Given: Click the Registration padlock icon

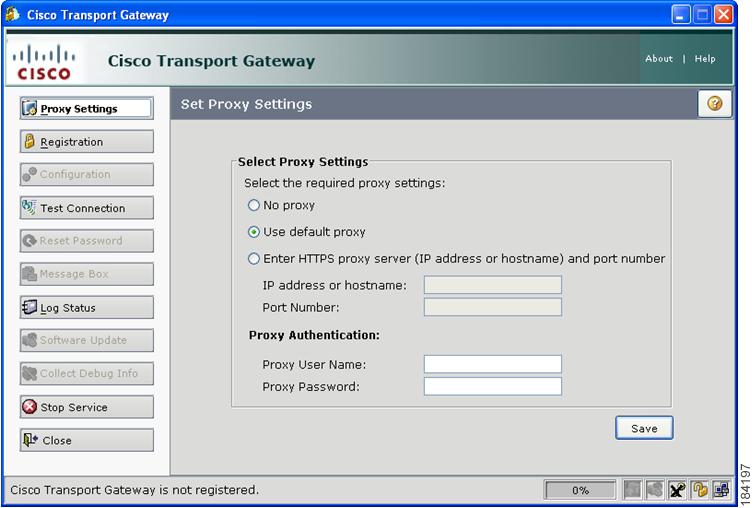Looking at the screenshot, I should (30, 142).
